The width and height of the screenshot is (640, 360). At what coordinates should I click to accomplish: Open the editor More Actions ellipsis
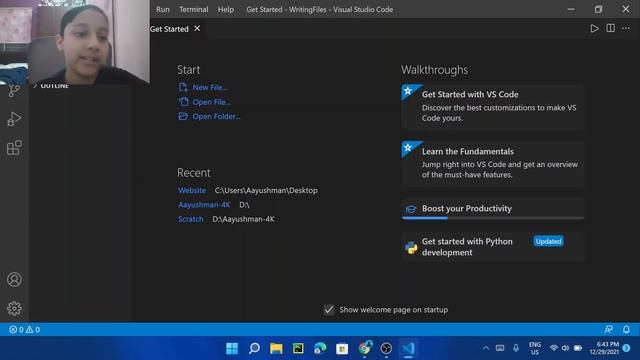pyautogui.click(x=626, y=29)
